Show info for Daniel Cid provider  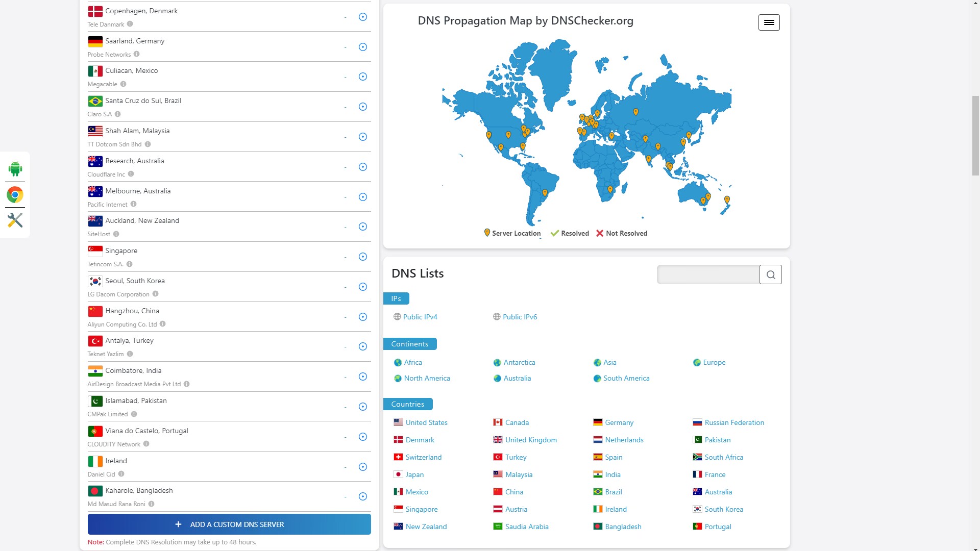point(121,474)
